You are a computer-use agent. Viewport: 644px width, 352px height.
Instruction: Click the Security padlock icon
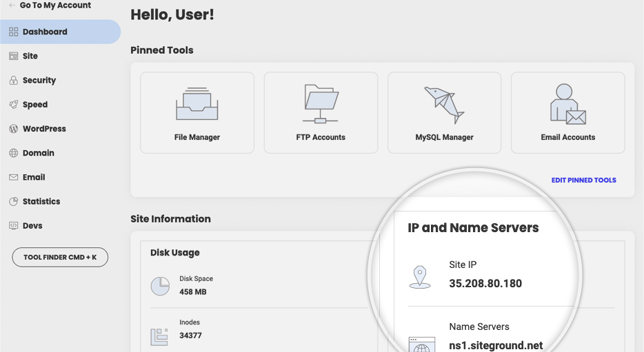(14, 80)
